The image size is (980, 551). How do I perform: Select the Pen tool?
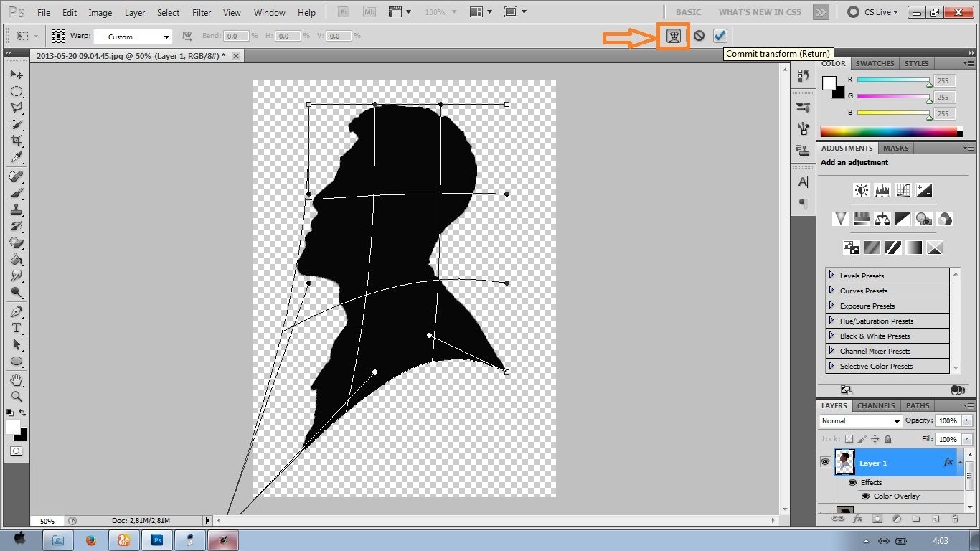tap(16, 312)
